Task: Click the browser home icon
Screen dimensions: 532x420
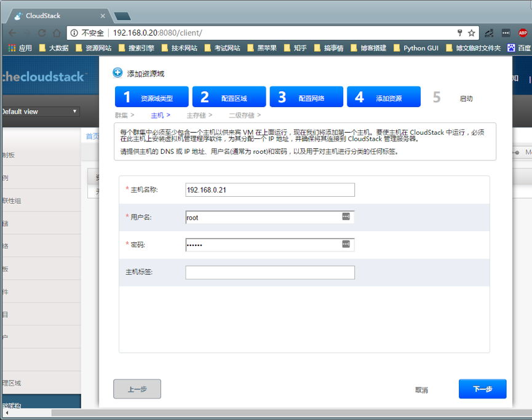Action: pyautogui.click(x=57, y=33)
